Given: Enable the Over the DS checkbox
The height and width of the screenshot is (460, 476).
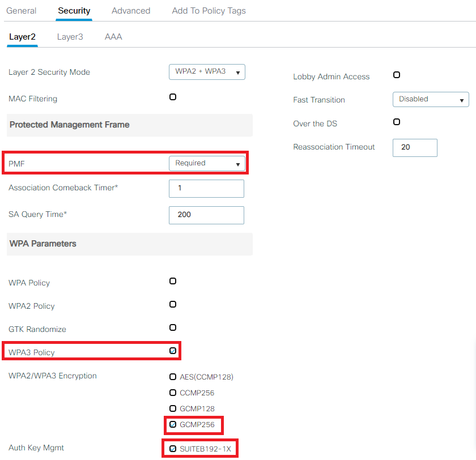Looking at the screenshot, I should pos(397,122).
